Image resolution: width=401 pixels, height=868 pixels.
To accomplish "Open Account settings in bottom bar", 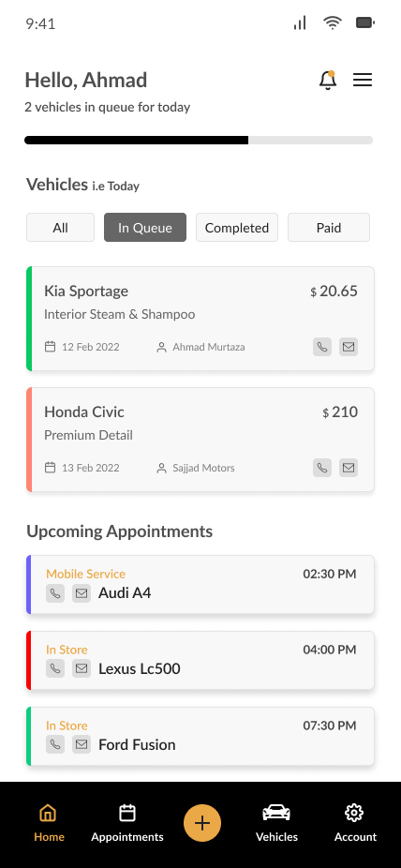I will tap(355, 823).
